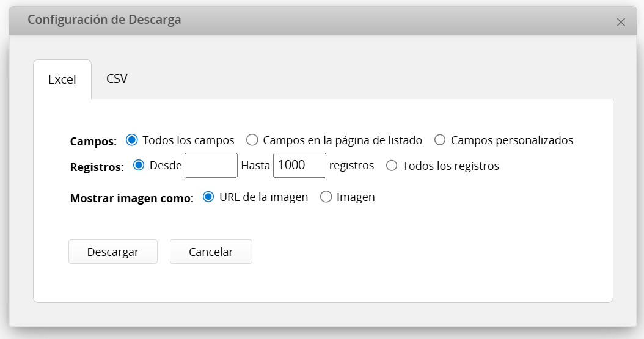Switch to the Excel tab
The width and height of the screenshot is (644, 339).
pos(62,79)
